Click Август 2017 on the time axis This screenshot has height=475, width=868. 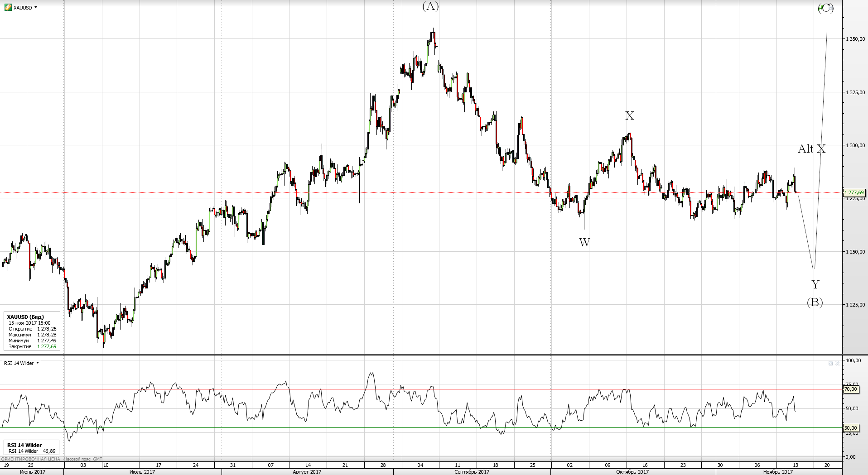point(307,472)
